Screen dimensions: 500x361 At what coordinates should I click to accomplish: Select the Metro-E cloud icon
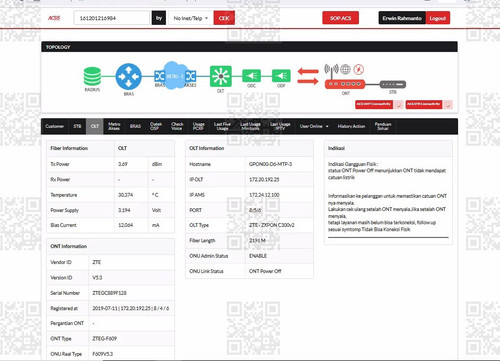(x=174, y=76)
